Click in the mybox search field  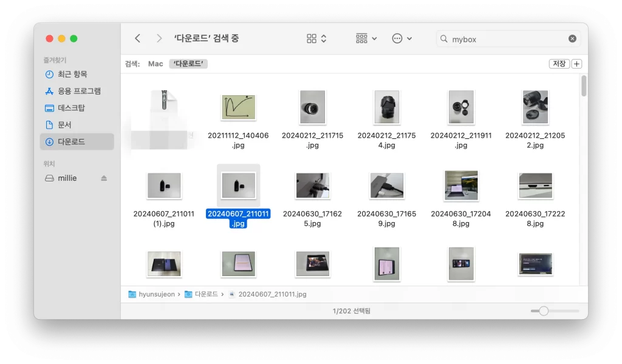coord(507,39)
